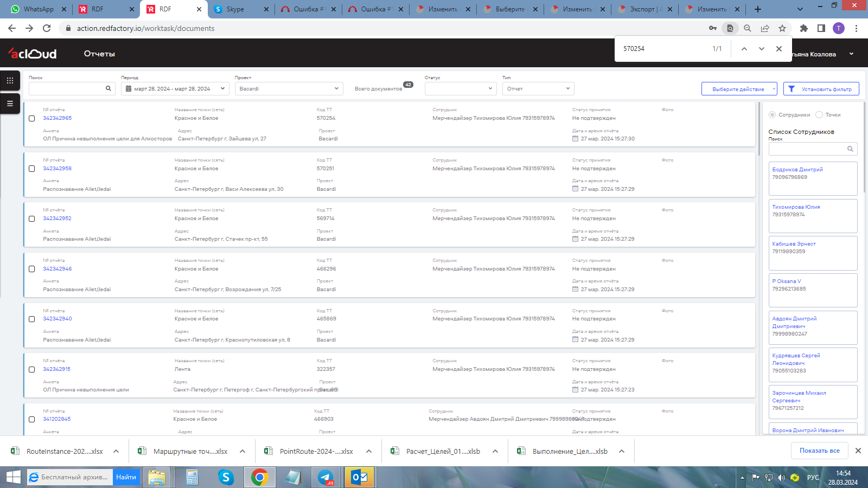This screenshot has height=488, width=868.
Task: Expand options for Расчет_Целей download
Action: tap(495, 451)
